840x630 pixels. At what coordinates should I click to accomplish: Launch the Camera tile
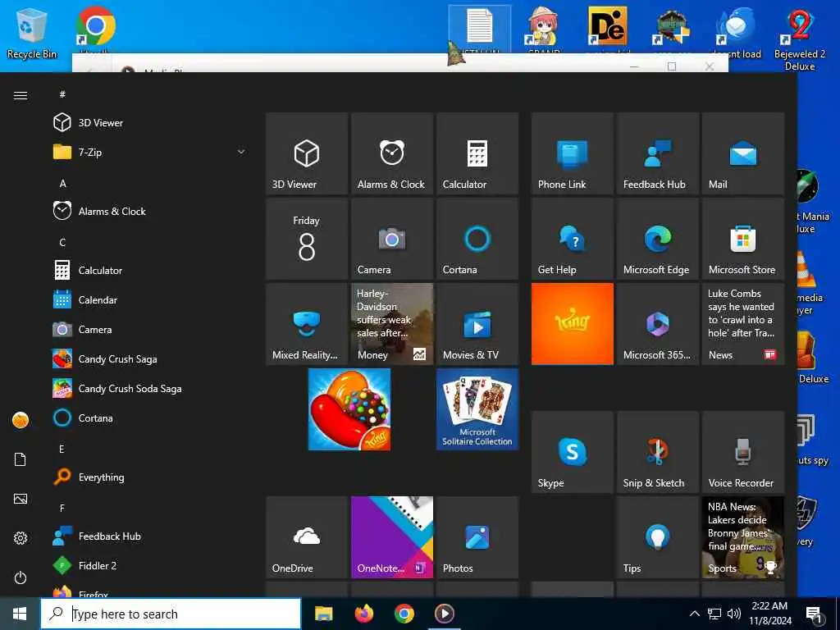(x=391, y=239)
